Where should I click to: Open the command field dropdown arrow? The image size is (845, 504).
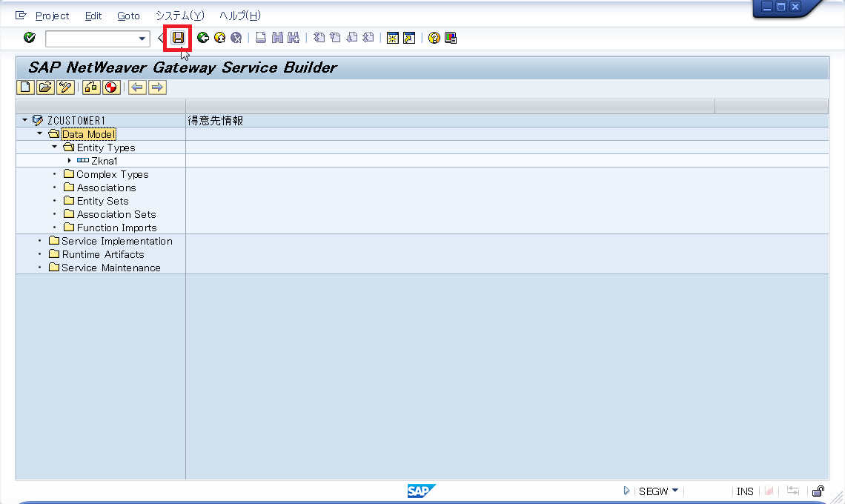coord(142,39)
